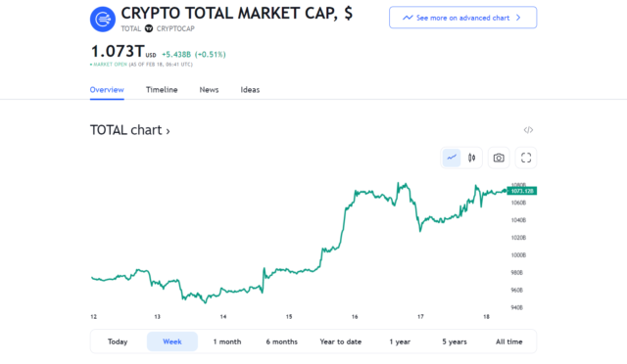Screen dimensions: 627x364
Task: Select the Today time range
Action: 118,341
